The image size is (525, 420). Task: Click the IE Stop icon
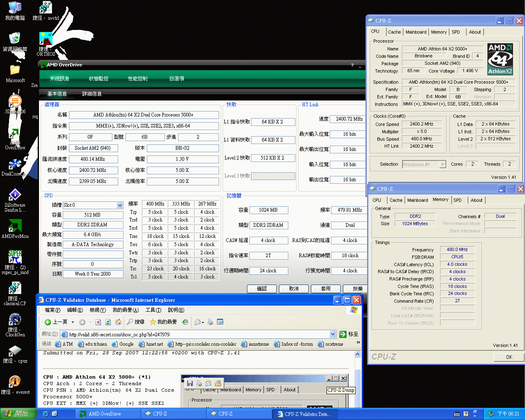pyautogui.click(x=98, y=322)
